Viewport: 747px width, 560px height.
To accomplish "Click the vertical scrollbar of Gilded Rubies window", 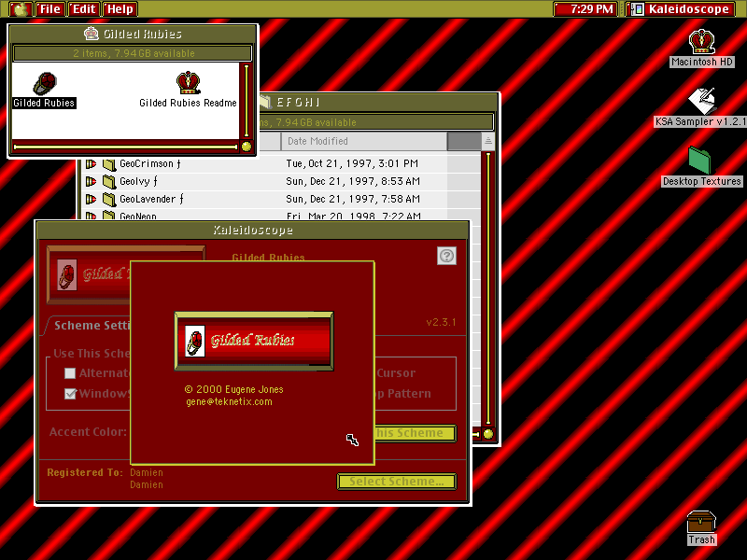I will (x=246, y=101).
